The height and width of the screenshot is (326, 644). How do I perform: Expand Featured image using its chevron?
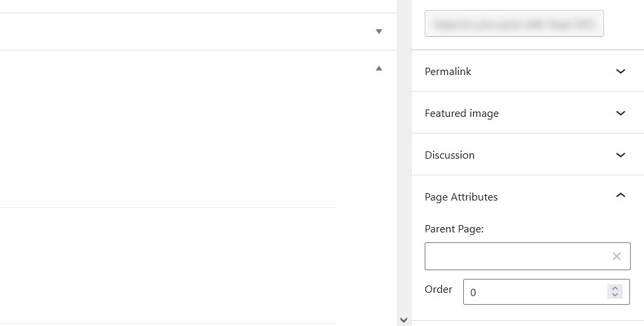pos(621,113)
